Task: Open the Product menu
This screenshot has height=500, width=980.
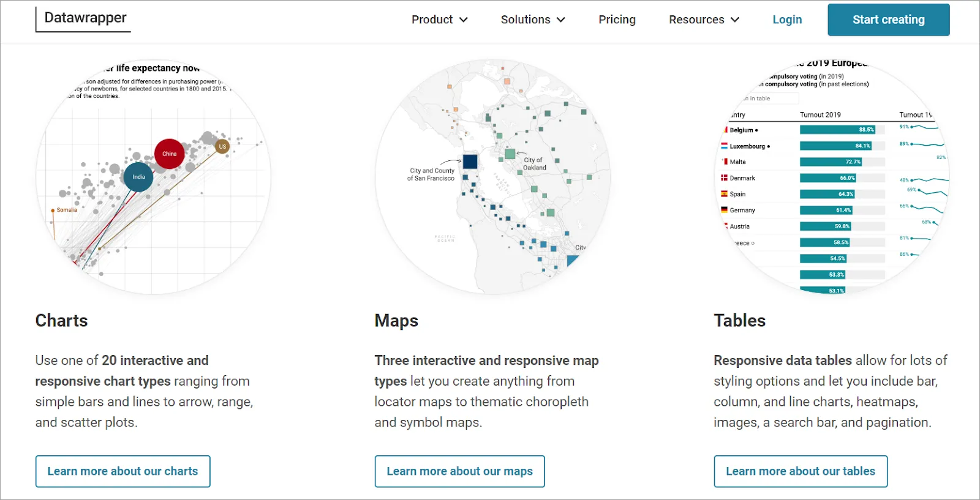Action: coord(439,20)
